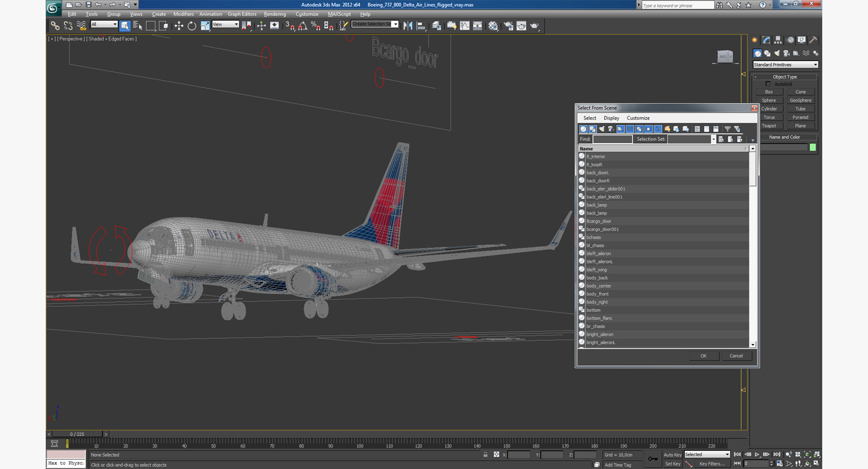Screen dimensions: 868x469
Task: Toggle Display Shapes filter in dialog
Action: tap(592, 129)
